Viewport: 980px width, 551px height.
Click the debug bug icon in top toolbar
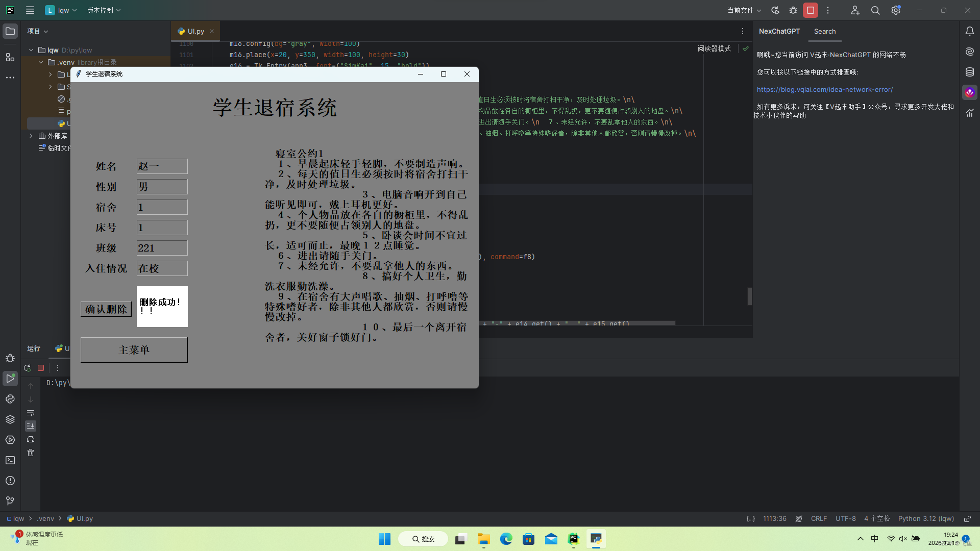tap(793, 10)
